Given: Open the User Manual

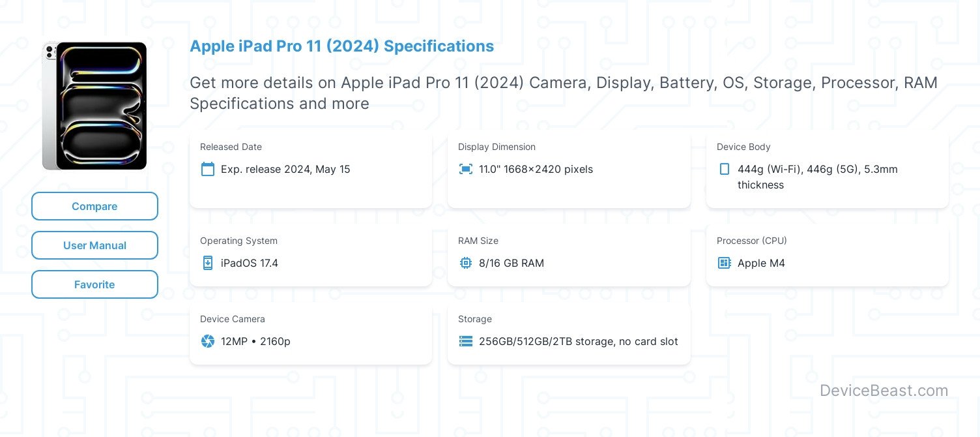Looking at the screenshot, I should 94,245.
